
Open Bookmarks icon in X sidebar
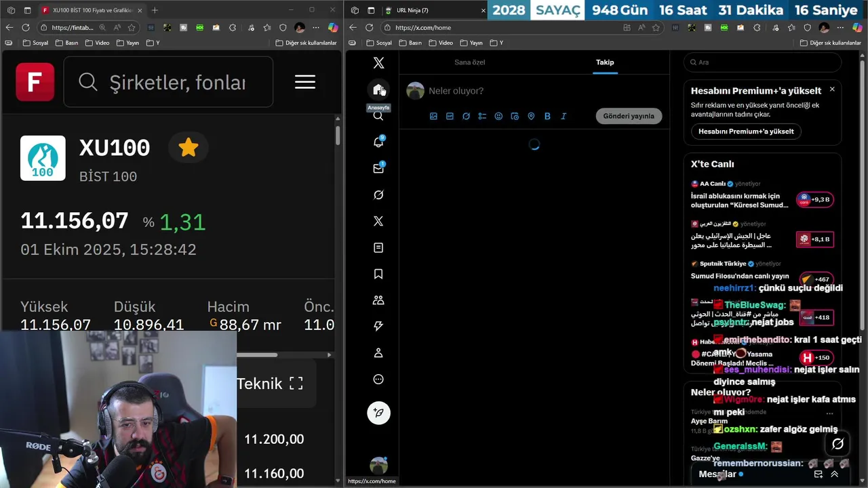click(x=378, y=274)
